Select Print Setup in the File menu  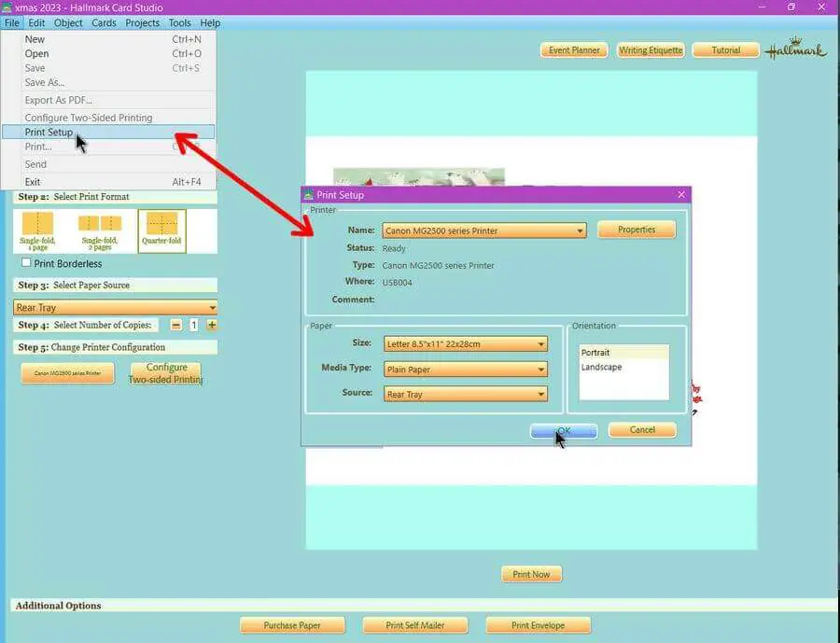tap(108, 132)
